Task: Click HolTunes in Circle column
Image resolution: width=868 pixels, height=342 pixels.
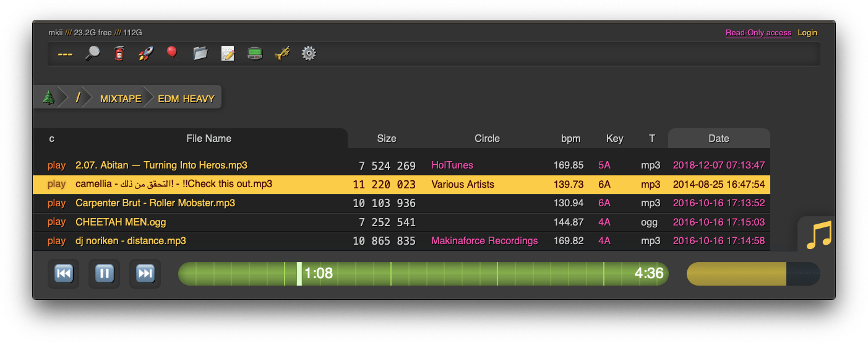Action: 452,165
